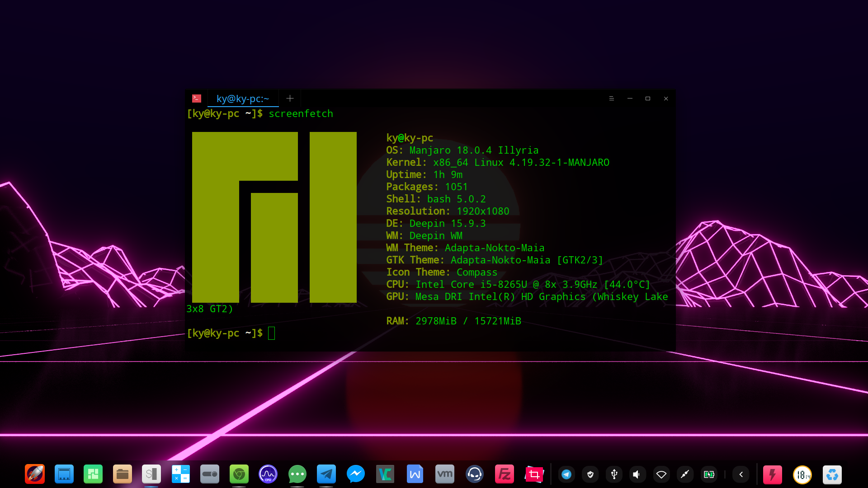The height and width of the screenshot is (488, 868).
Task: Collapse the tray icons using the chevron
Action: click(741, 474)
